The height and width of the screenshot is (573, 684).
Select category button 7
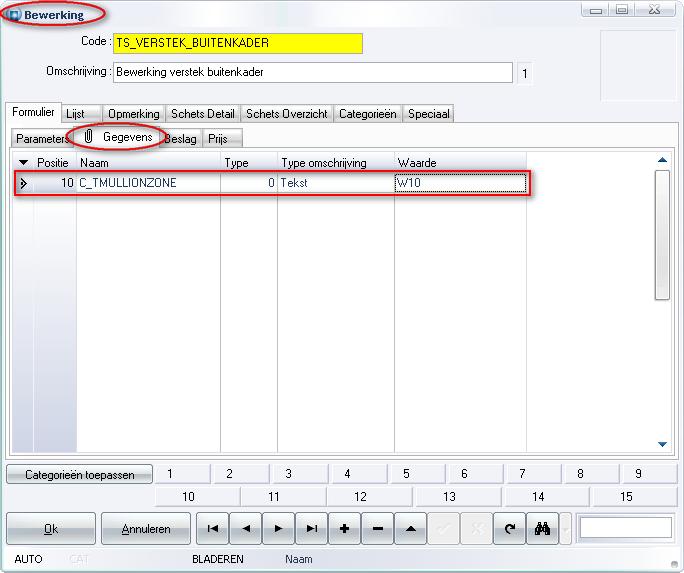click(x=534, y=474)
